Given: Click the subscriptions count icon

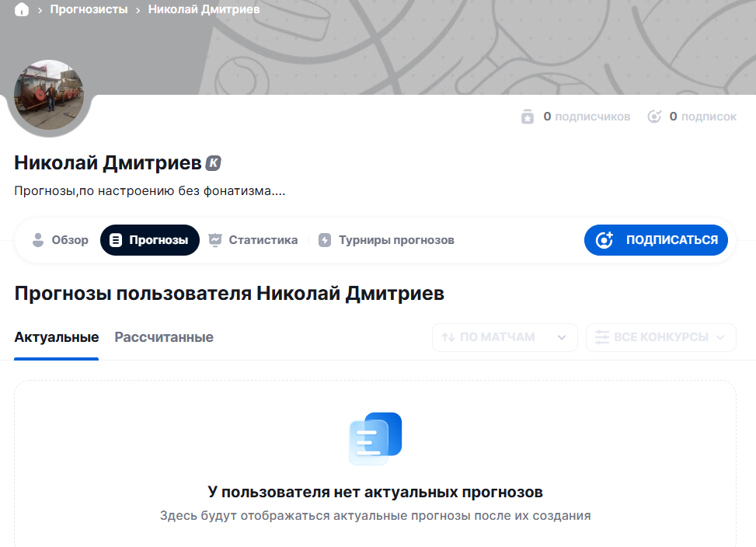Looking at the screenshot, I should click(655, 117).
